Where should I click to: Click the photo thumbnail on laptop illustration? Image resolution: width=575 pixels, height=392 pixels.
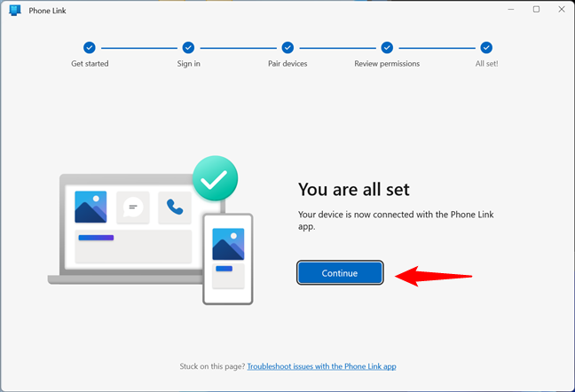pos(91,207)
